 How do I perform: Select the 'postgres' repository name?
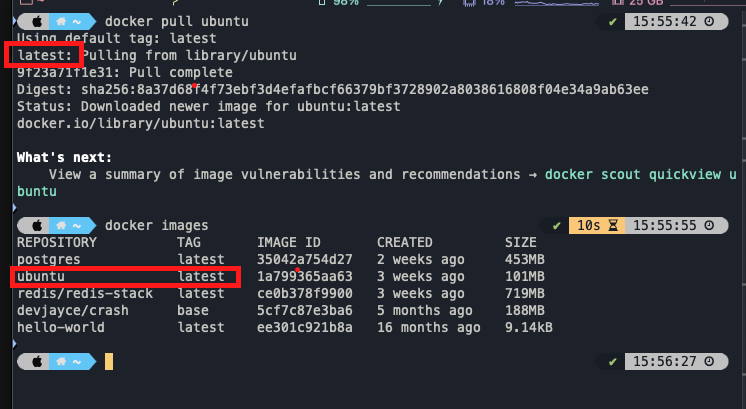click(49, 260)
